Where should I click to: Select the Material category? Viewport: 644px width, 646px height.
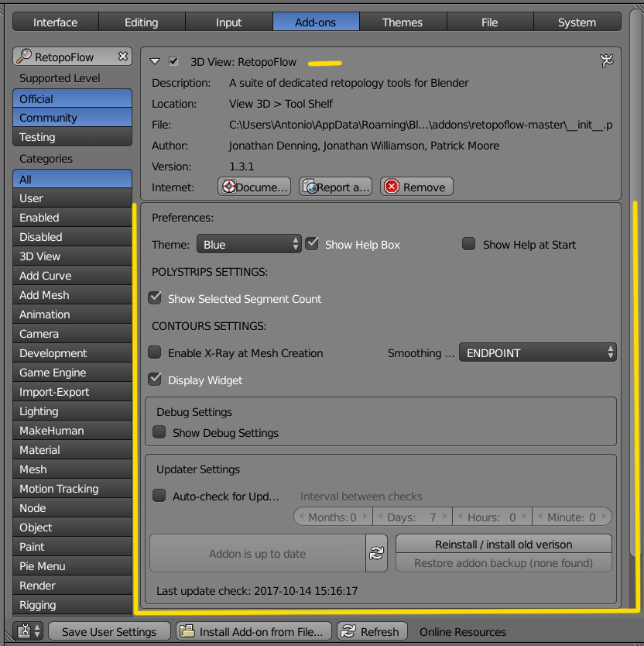[72, 450]
